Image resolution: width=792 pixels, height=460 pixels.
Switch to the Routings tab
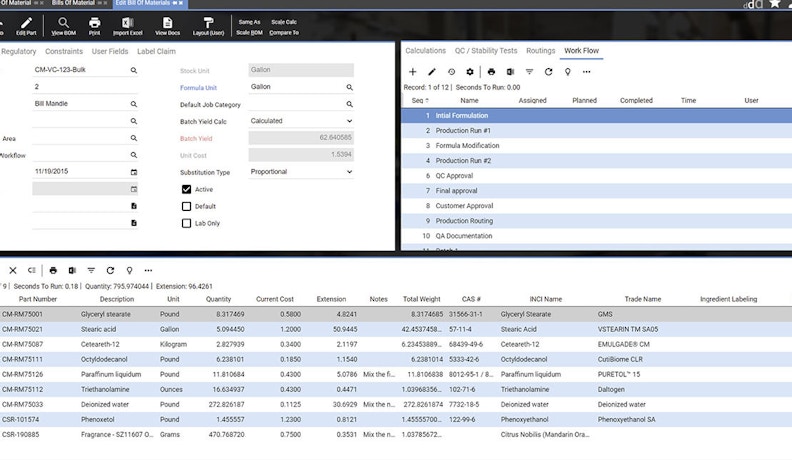tap(540, 50)
